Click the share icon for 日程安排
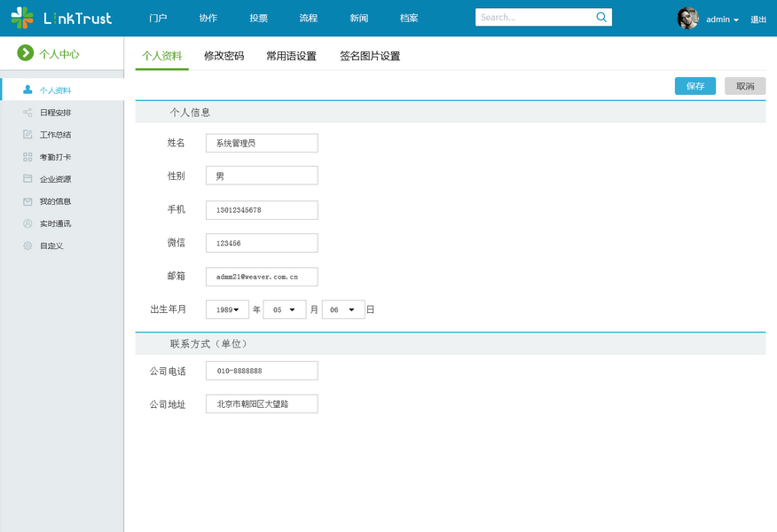 [27, 113]
